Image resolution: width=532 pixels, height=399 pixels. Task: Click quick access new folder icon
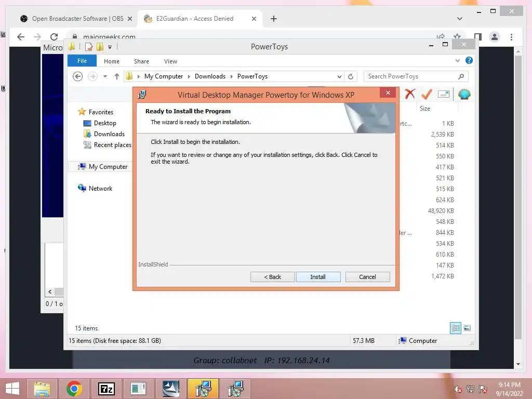[x=100, y=47]
